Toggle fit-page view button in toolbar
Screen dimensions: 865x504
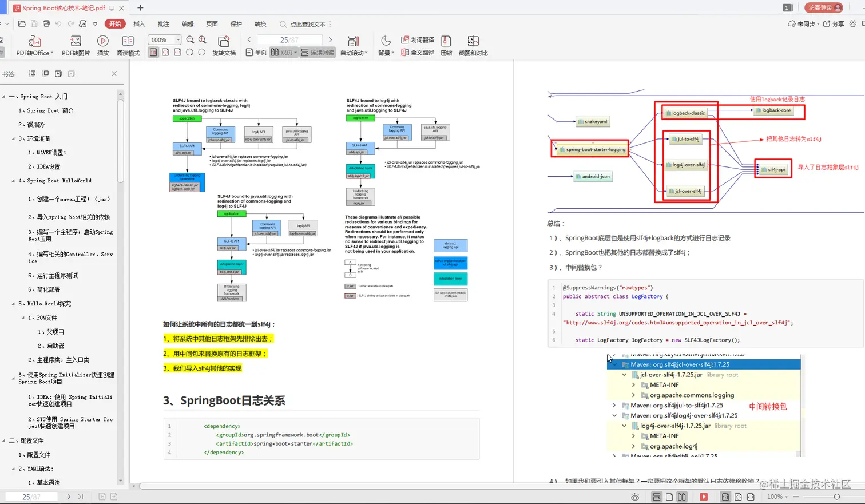click(x=165, y=53)
